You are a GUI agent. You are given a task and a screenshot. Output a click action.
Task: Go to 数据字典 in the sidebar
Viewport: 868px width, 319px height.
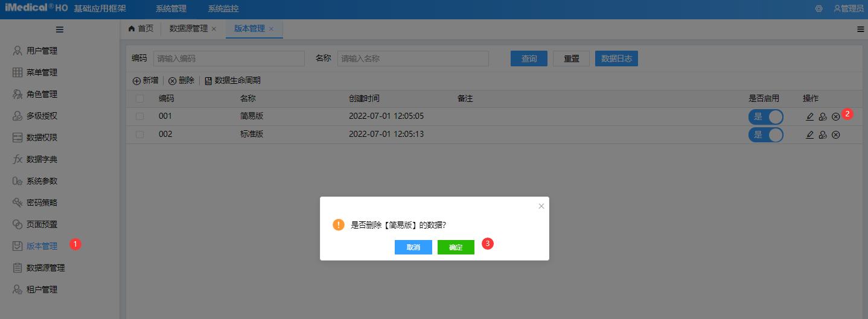pos(42,159)
